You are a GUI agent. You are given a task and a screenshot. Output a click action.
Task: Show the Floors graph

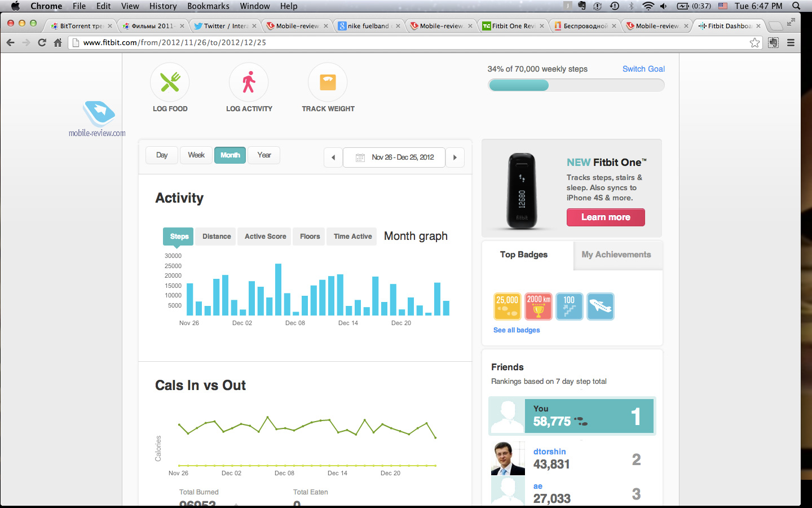310,237
